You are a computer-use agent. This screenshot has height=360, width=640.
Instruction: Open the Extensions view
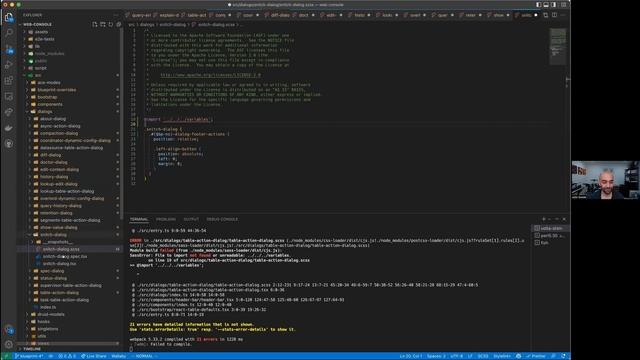point(9,80)
